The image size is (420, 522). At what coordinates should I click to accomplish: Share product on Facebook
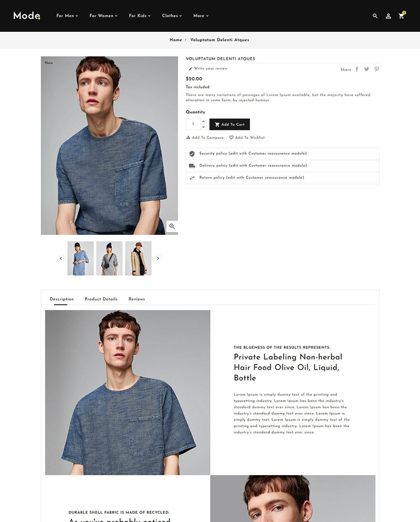click(357, 69)
